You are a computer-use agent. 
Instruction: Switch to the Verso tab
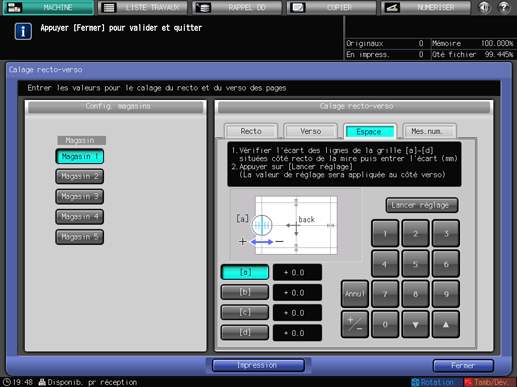click(310, 131)
